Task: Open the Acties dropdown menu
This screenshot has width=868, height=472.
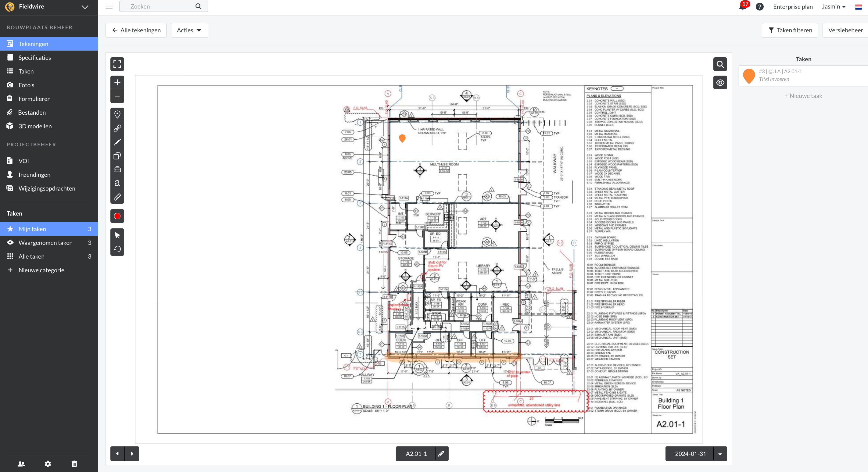Action: tap(189, 30)
